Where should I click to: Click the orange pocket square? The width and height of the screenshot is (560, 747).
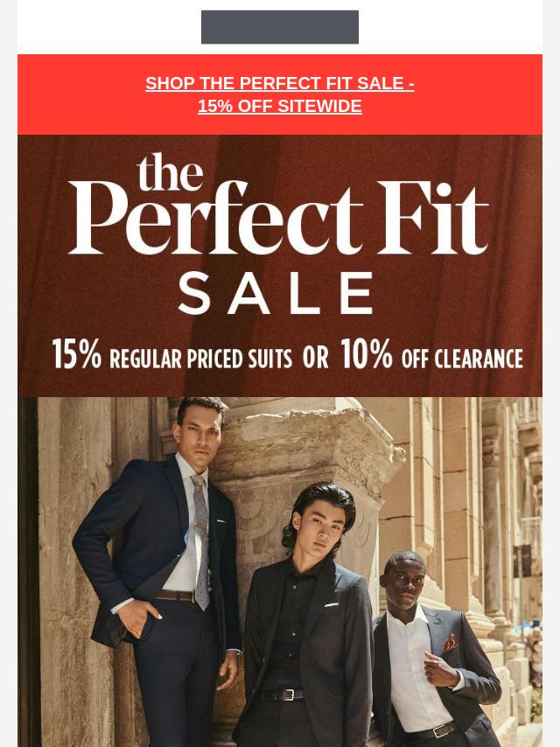[450, 643]
